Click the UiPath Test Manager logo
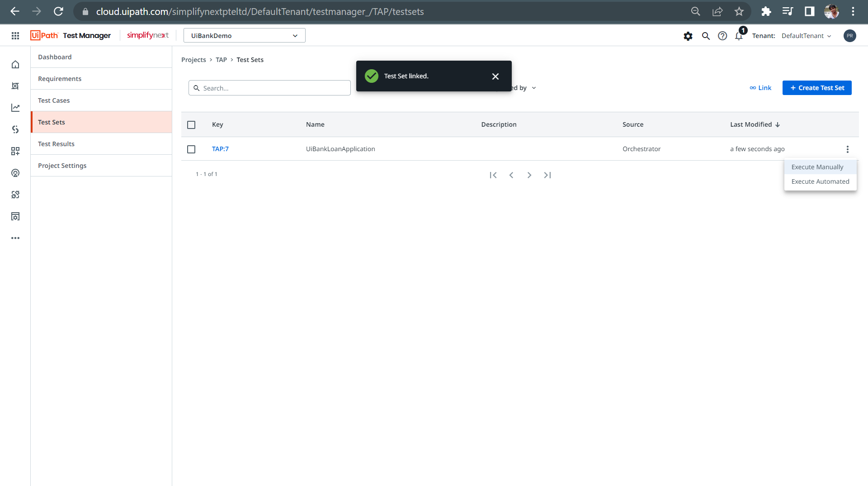 [71, 35]
